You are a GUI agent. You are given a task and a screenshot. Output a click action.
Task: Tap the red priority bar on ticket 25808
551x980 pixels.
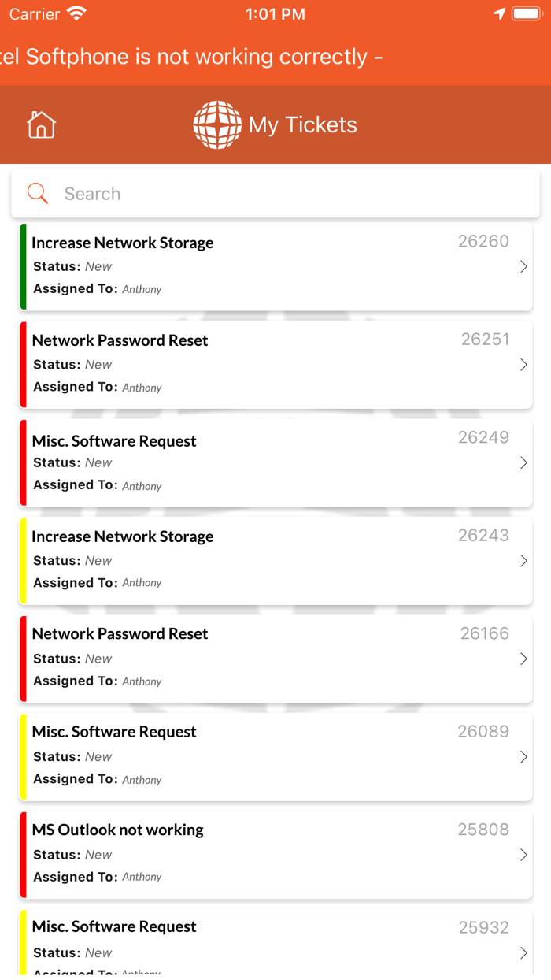23,855
